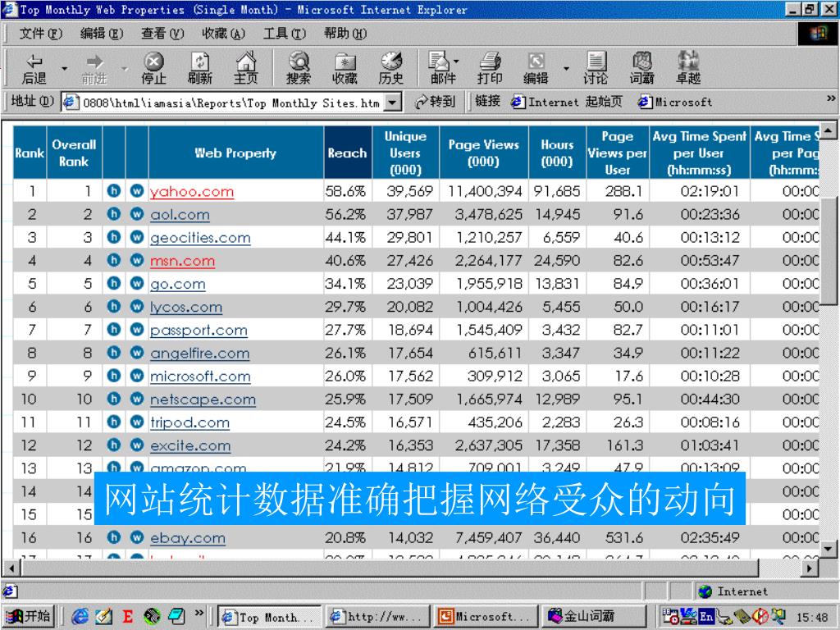
Task: Click the Reach column header
Action: (x=348, y=153)
